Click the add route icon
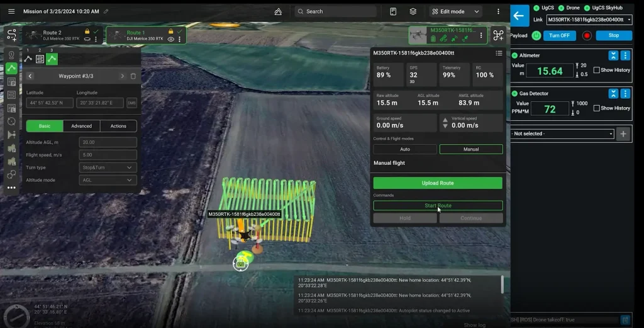 [x=11, y=35]
